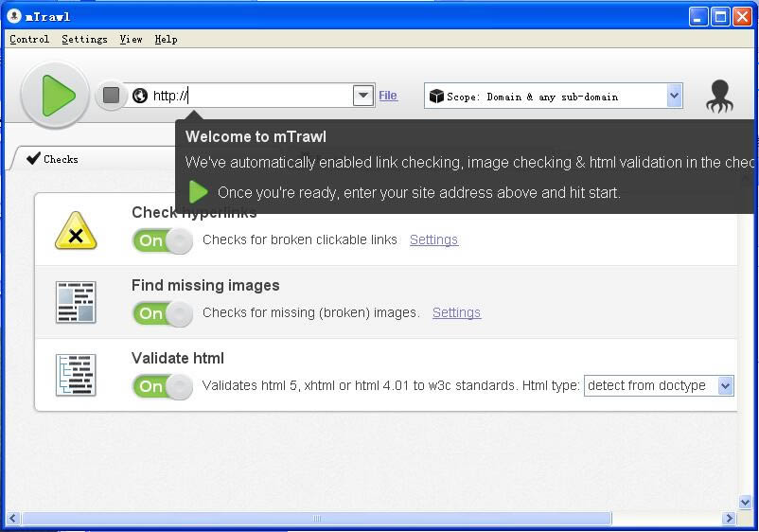This screenshot has width=759, height=532.
Task: Open Settings link for hyperlink checks
Action: [433, 239]
